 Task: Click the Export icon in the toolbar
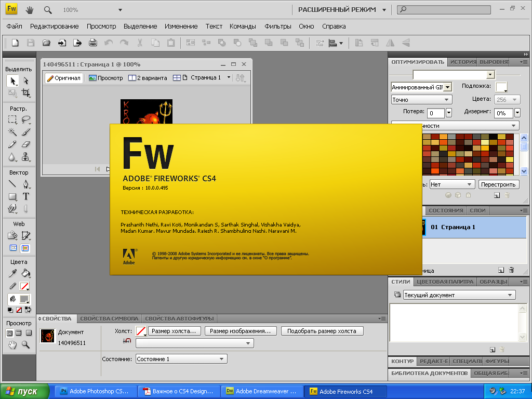point(77,43)
